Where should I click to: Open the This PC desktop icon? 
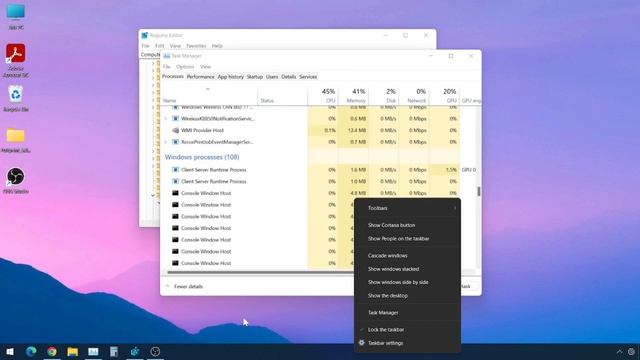(x=16, y=16)
